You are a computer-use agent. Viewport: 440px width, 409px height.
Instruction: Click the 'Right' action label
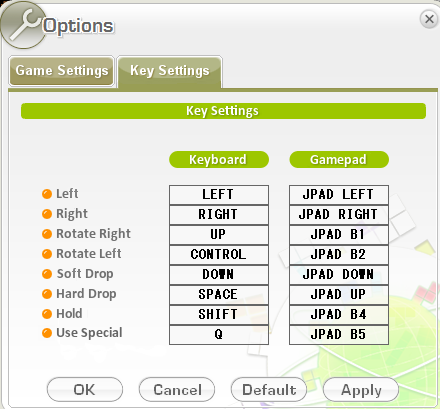72,214
